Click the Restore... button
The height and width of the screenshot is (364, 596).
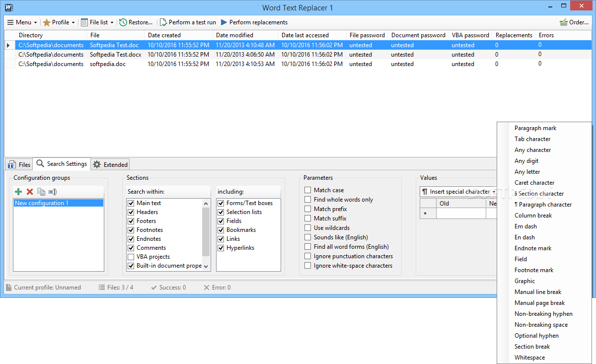pos(136,22)
